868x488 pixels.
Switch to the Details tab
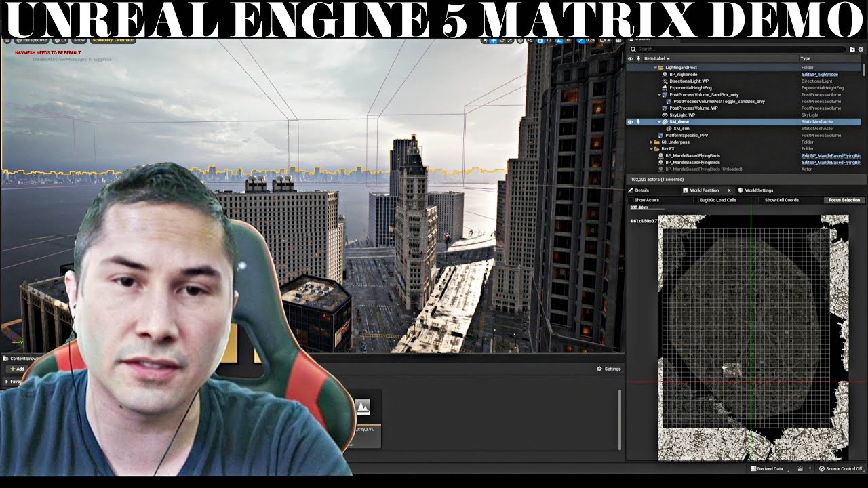click(x=641, y=190)
